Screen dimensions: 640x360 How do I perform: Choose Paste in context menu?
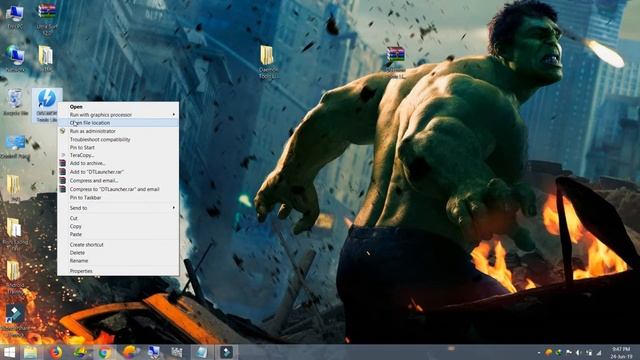[x=118, y=234]
